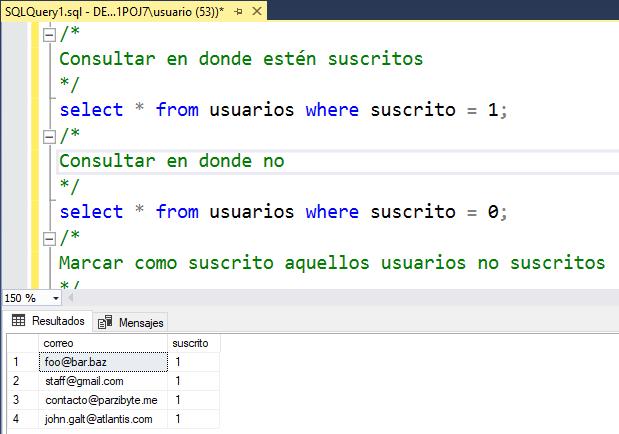Switch to the Mensajes tab

(x=131, y=323)
